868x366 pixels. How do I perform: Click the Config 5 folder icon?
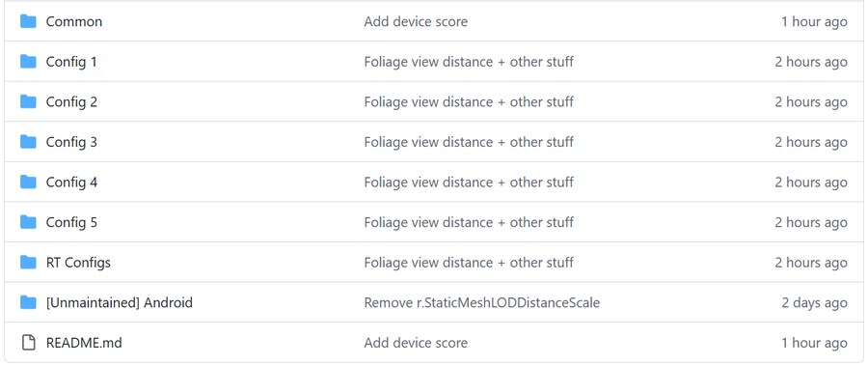[x=28, y=222]
